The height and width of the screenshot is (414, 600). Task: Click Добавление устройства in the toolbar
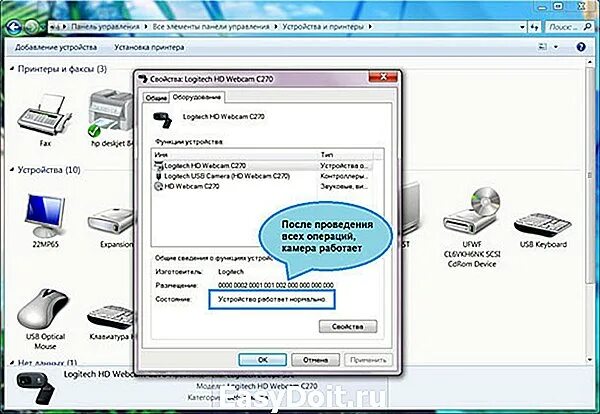pos(56,46)
